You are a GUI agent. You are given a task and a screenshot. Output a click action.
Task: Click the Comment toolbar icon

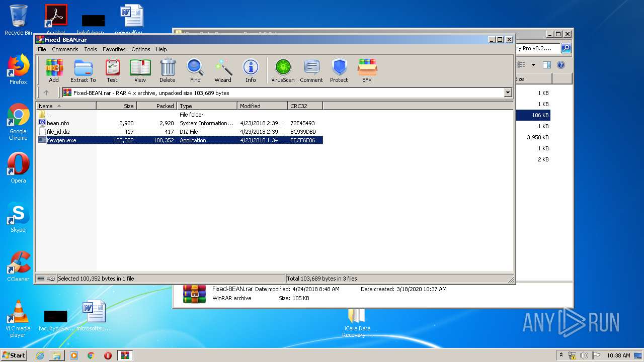point(311,70)
